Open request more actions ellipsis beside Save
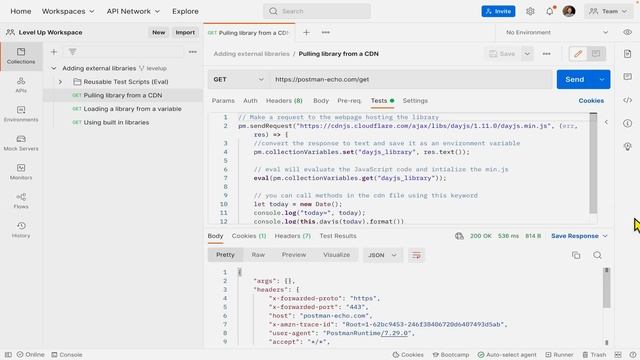Screen dimensions: 640x360 coord(546,54)
